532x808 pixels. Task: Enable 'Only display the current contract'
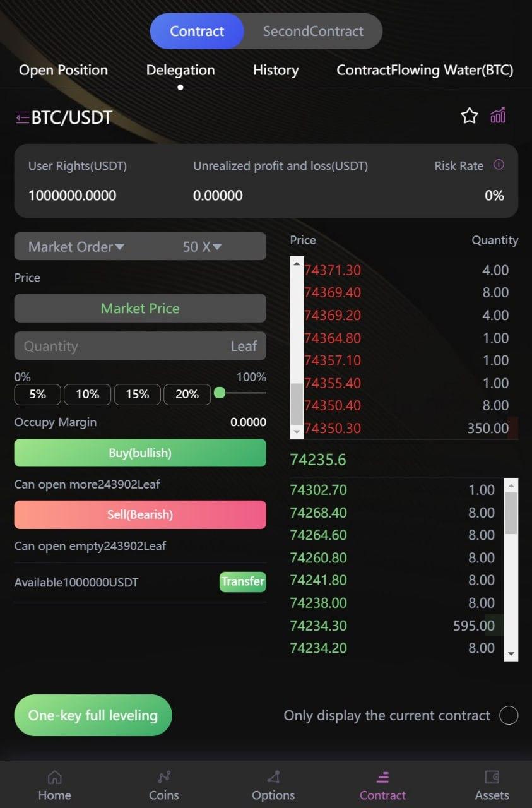tap(509, 715)
